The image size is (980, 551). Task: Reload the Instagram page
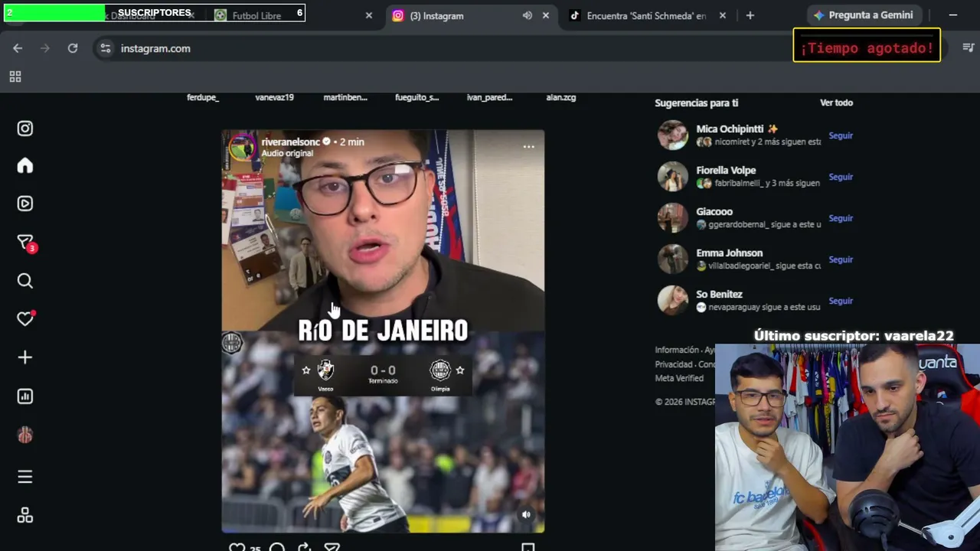tap(73, 48)
